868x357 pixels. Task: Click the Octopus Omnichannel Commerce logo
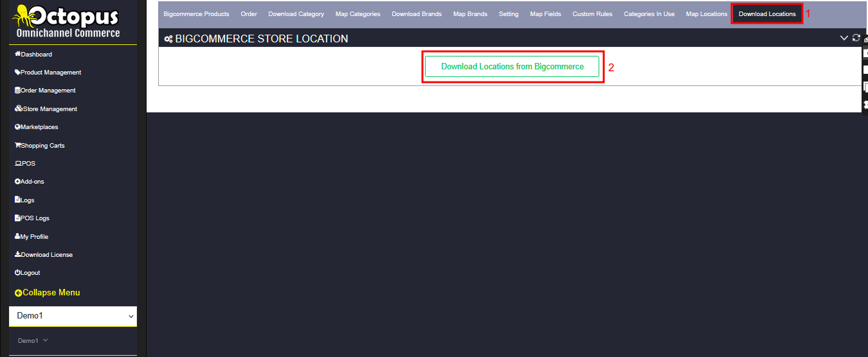[68, 21]
